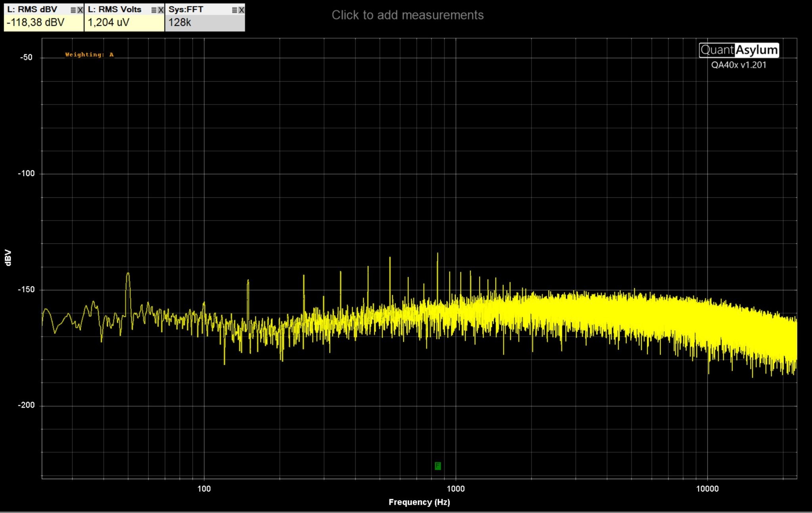Open menu icon on RMS dBV measurement
Image resolution: width=812 pixels, height=513 pixels.
73,10
